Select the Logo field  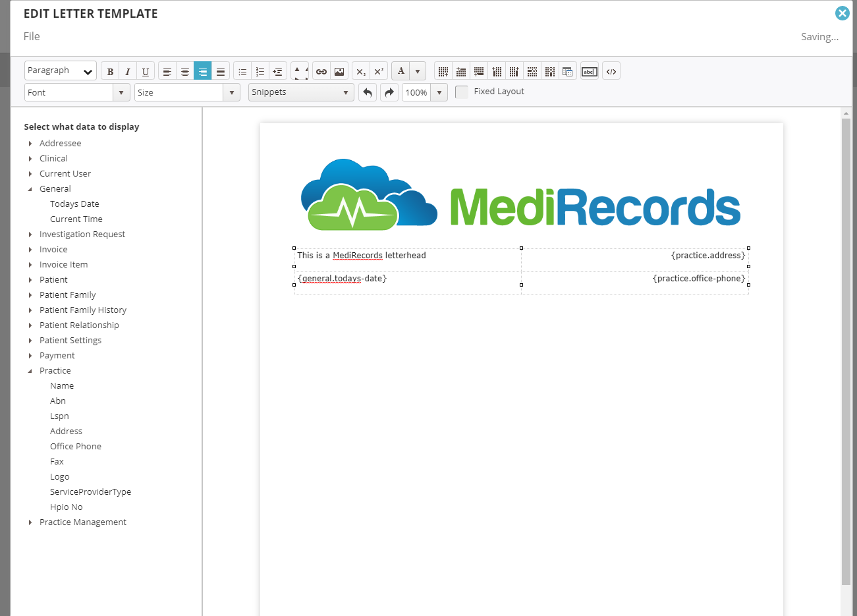pyautogui.click(x=59, y=477)
